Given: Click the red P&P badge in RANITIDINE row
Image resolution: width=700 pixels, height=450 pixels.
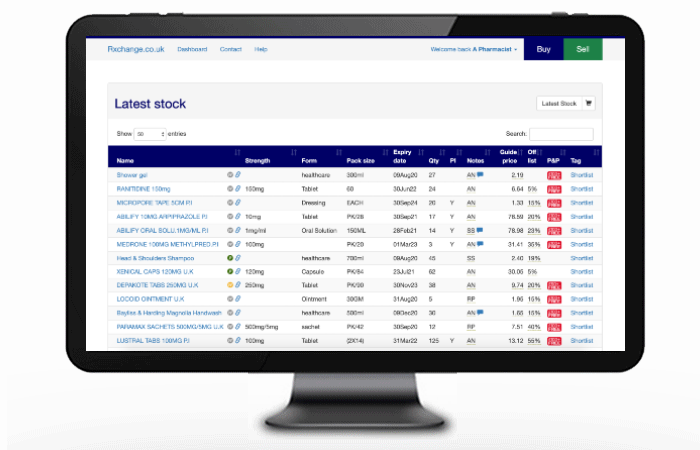Looking at the screenshot, I should click(553, 188).
